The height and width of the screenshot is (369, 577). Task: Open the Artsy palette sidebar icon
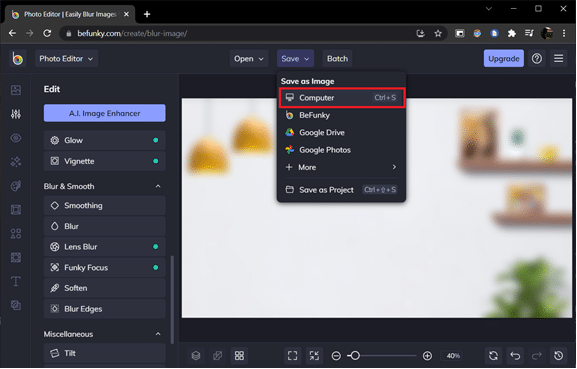16,186
